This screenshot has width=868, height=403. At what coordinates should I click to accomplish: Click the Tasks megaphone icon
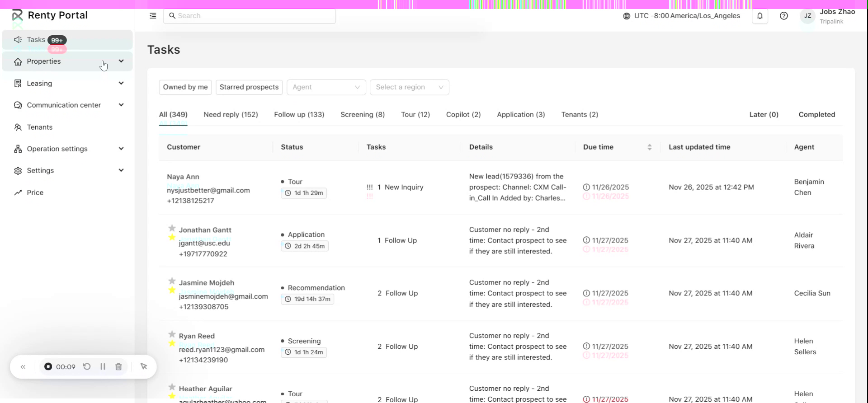[18, 40]
